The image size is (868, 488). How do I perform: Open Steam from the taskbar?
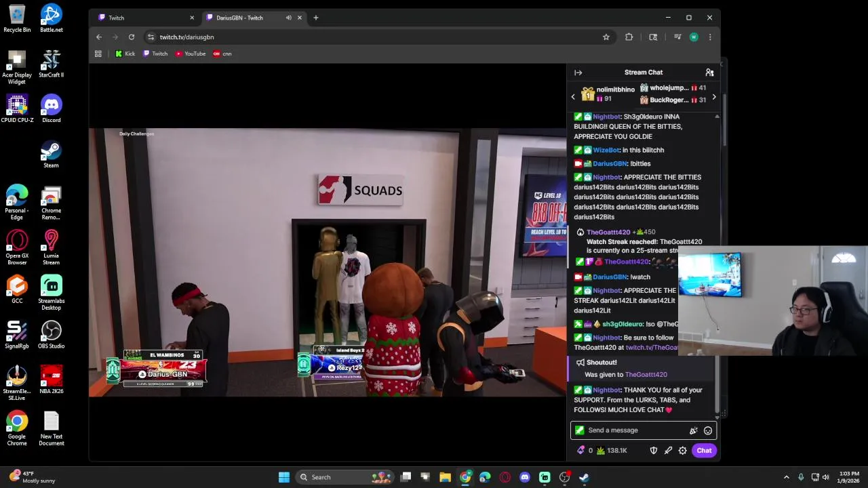coord(584,477)
